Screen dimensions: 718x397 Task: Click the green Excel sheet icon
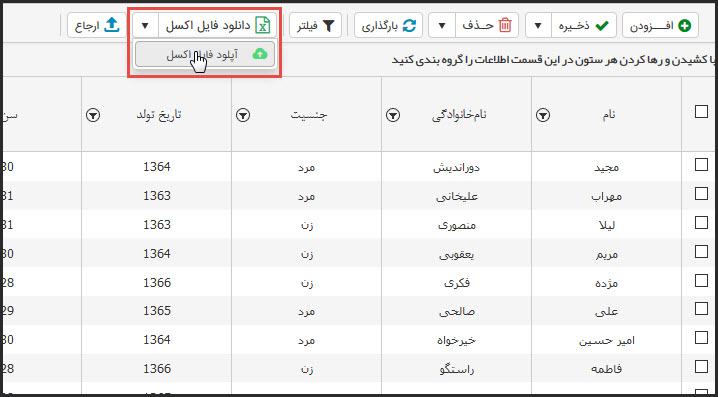[263, 26]
